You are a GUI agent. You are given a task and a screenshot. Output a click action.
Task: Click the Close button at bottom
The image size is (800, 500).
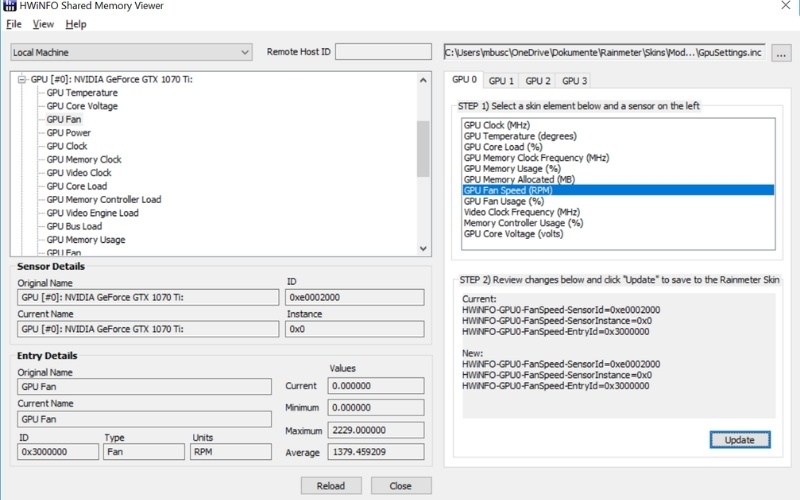pos(401,486)
